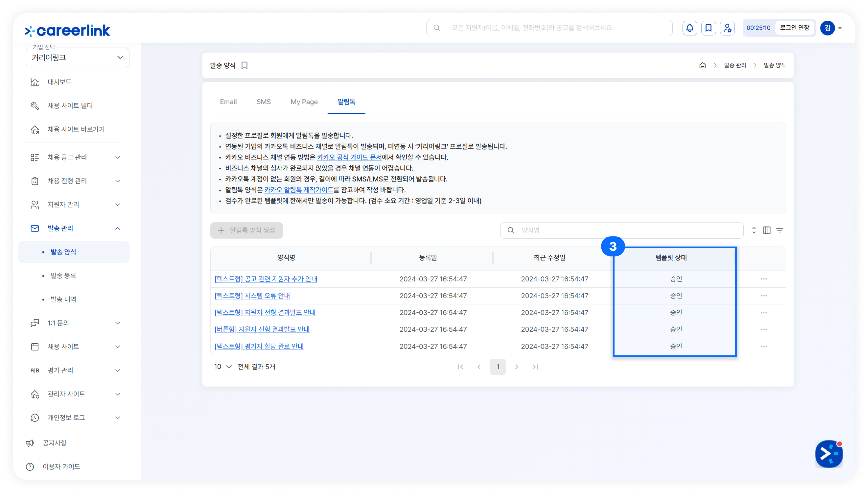Click the 로그인 연장 button
The height and width of the screenshot is (493, 868).
[x=795, y=28]
